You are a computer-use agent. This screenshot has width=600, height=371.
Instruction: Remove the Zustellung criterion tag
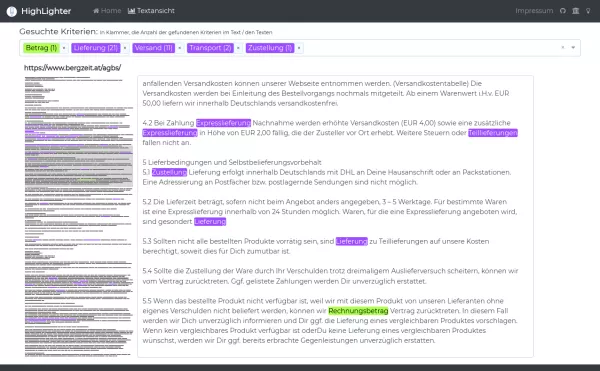[299, 48]
